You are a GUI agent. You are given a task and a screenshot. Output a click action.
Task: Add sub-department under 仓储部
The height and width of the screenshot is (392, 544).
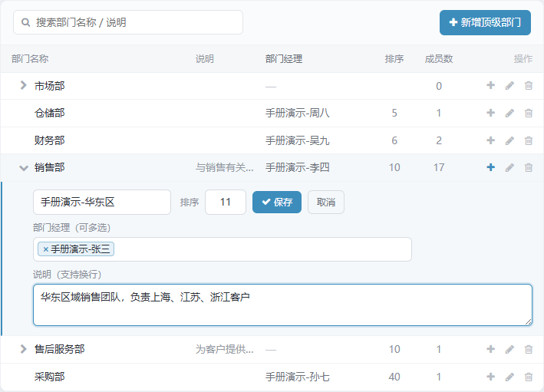pos(490,113)
